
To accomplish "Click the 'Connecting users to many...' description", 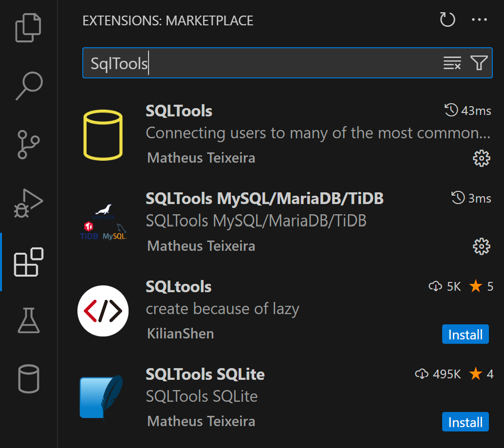I will pyautogui.click(x=318, y=133).
